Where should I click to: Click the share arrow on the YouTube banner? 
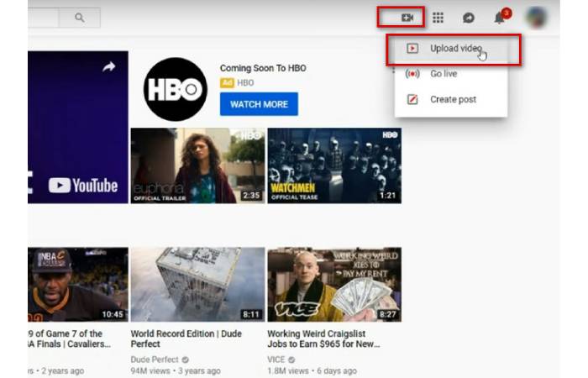[x=108, y=67]
